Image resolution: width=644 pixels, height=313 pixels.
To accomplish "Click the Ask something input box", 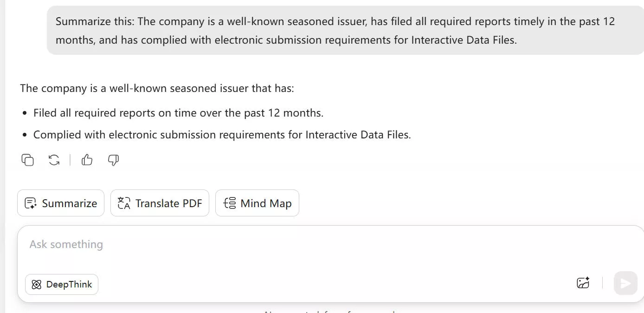I will pyautogui.click(x=186, y=244).
